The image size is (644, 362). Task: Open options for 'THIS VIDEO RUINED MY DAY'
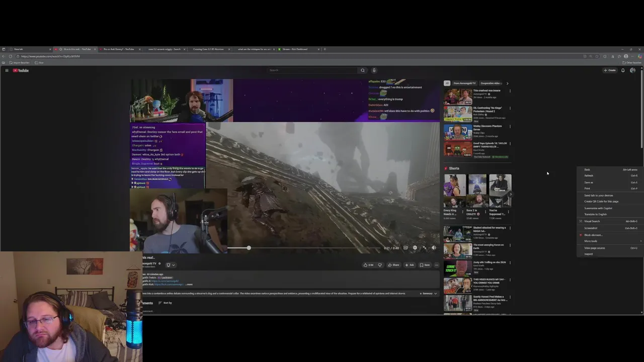point(510,280)
